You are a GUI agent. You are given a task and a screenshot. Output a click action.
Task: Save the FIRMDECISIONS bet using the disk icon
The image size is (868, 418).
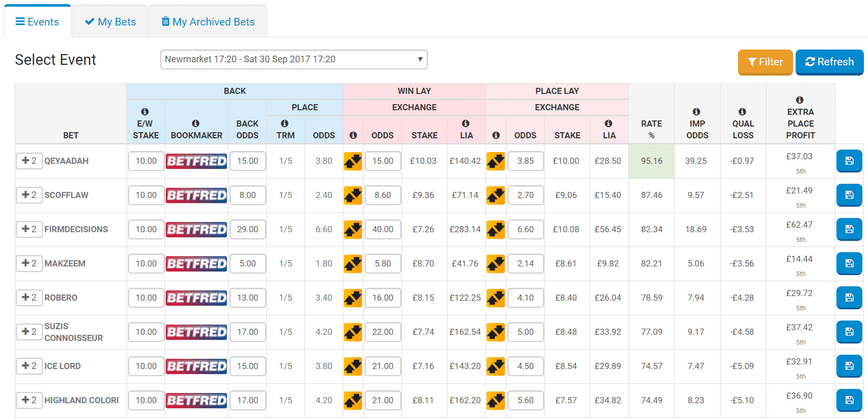849,229
